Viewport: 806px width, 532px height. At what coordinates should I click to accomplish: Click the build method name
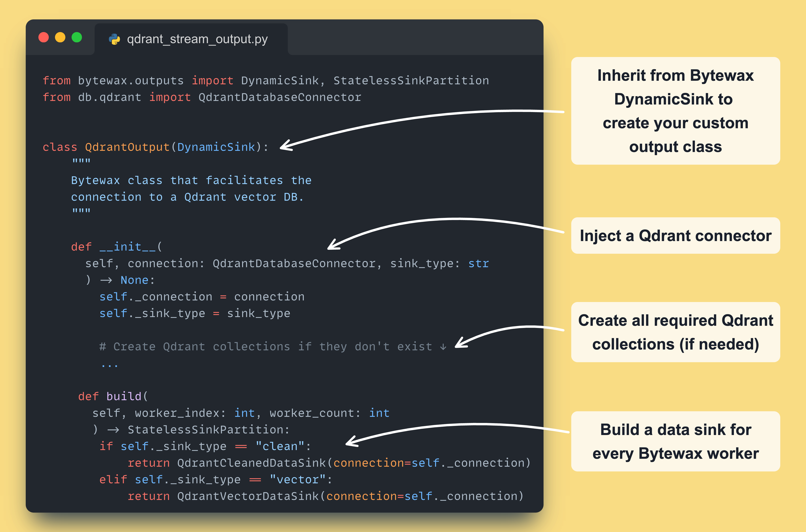click(124, 396)
